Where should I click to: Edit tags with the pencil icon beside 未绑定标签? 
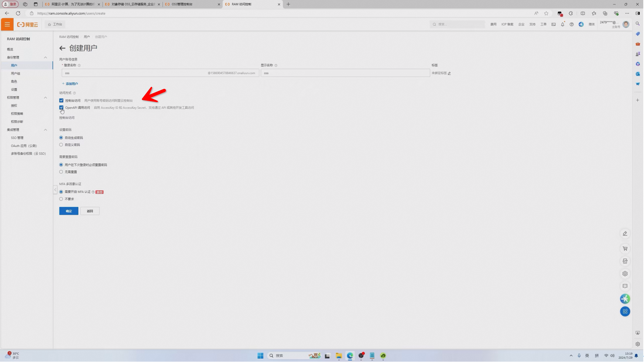449,73
